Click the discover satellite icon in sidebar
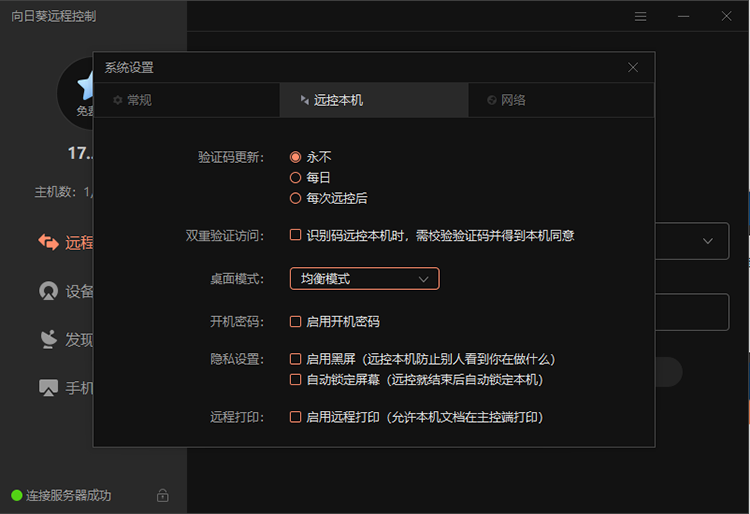 click(48, 339)
